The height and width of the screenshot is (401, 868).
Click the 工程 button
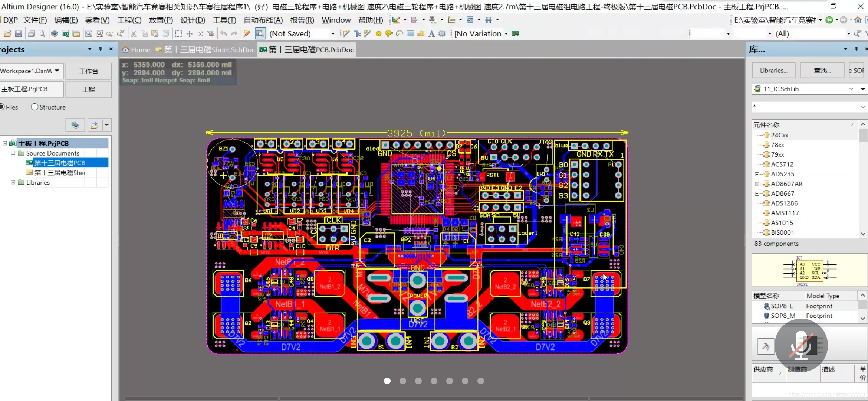[88, 89]
